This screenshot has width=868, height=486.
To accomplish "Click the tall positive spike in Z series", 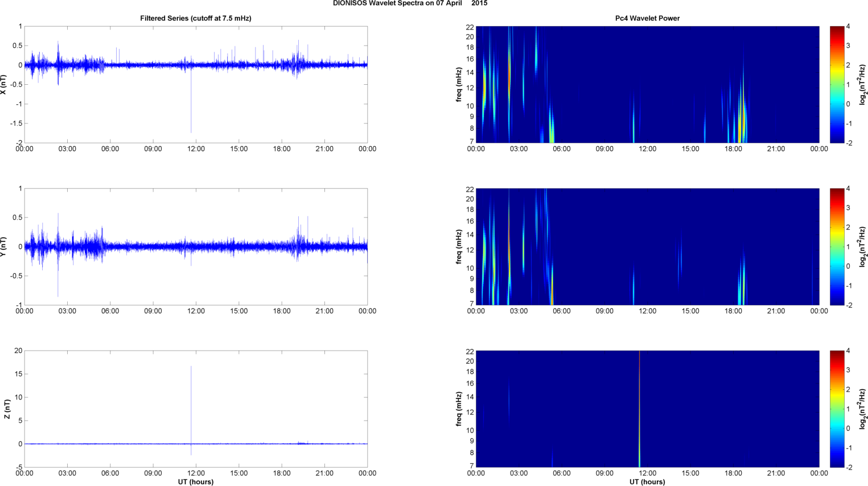I will [x=191, y=404].
